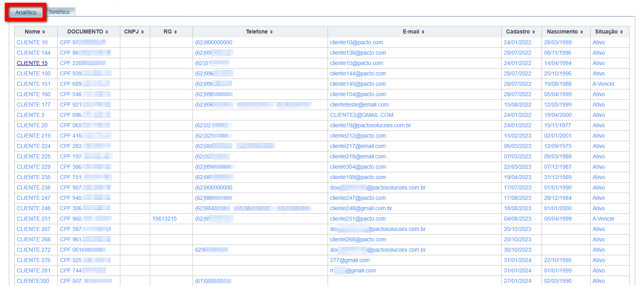The width and height of the screenshot is (644, 286).
Task: Open the CLIENTE 15 record link
Action: point(32,63)
